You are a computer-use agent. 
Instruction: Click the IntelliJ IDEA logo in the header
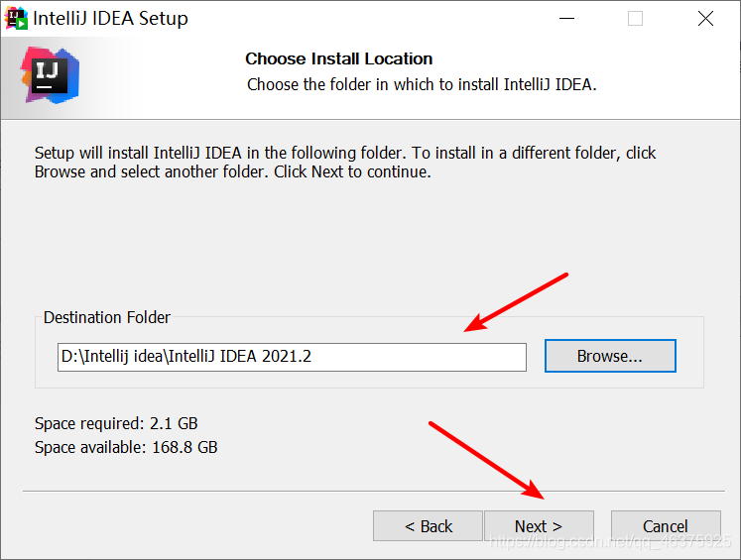coord(50,73)
